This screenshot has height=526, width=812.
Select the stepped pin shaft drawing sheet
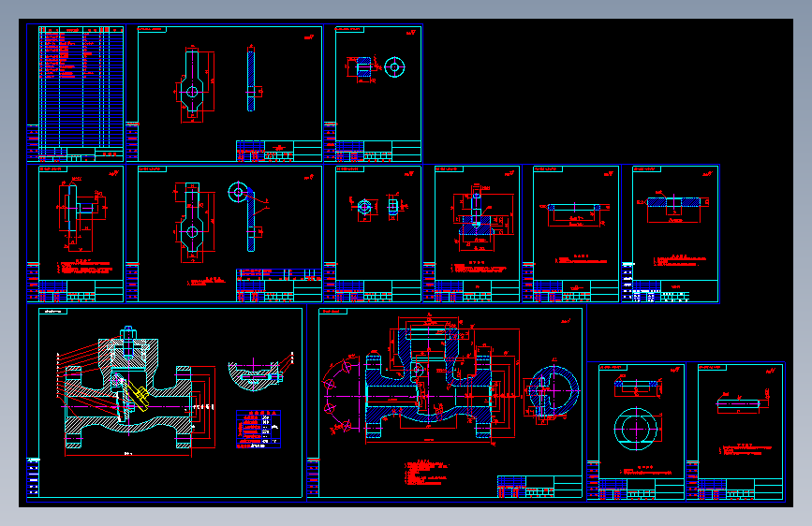tap(76, 233)
